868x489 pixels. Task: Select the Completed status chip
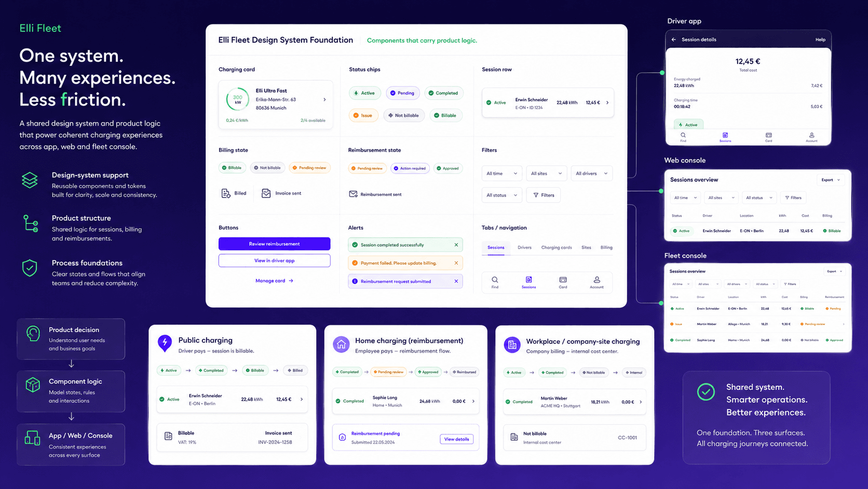click(443, 93)
